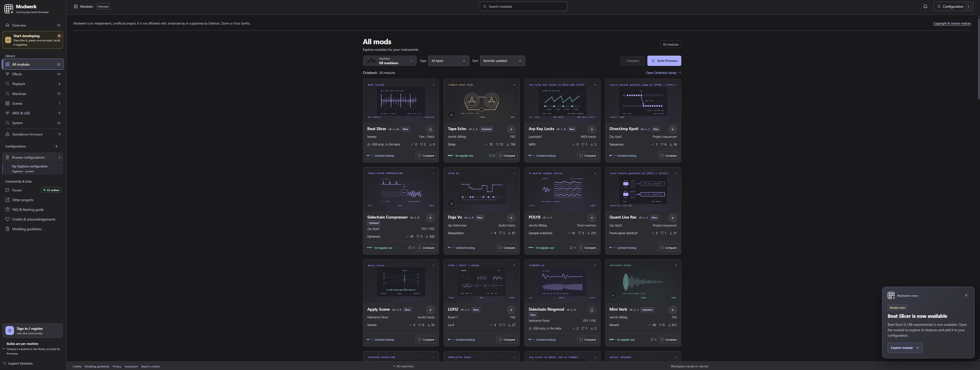Open the Configuration menu in the top bar
Image resolution: width=980 pixels, height=370 pixels.
pyautogui.click(x=953, y=6)
